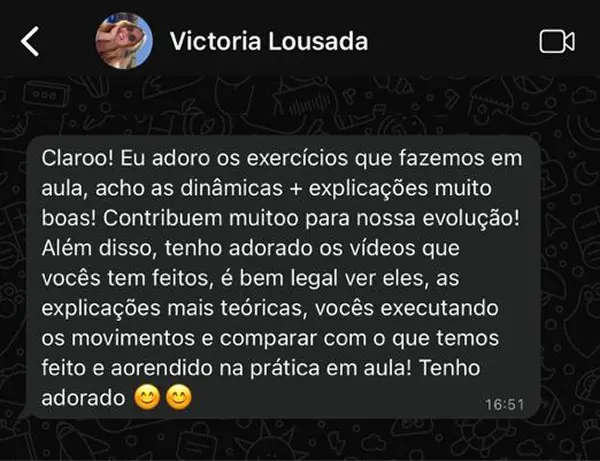Select the 16:51 message timestamp
The height and width of the screenshot is (461, 600).
coord(504,404)
